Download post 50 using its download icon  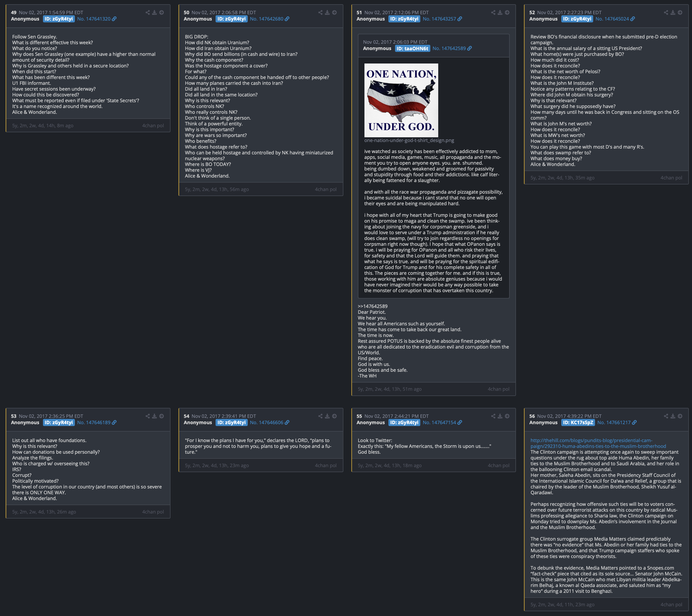(327, 13)
